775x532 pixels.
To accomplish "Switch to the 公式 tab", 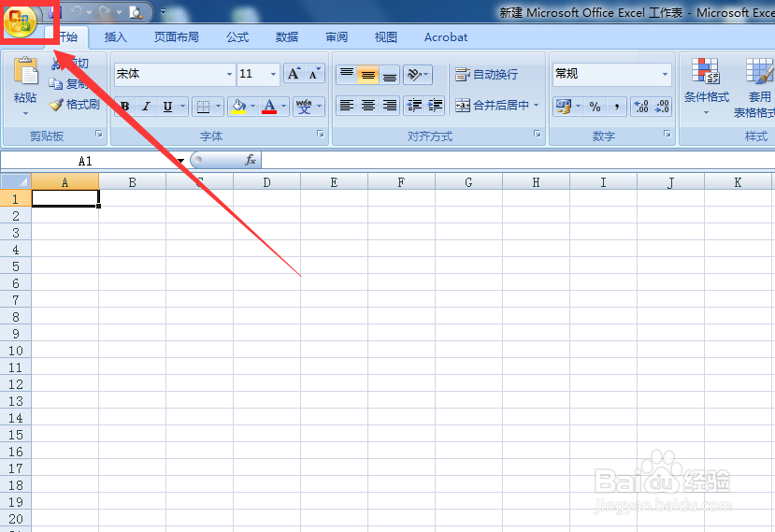I will point(237,37).
